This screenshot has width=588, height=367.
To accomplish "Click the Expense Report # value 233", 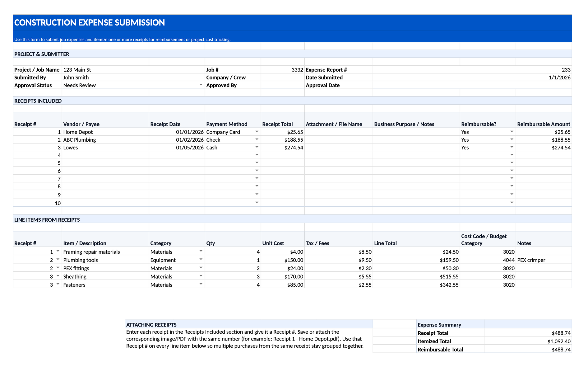I will pos(472,70).
